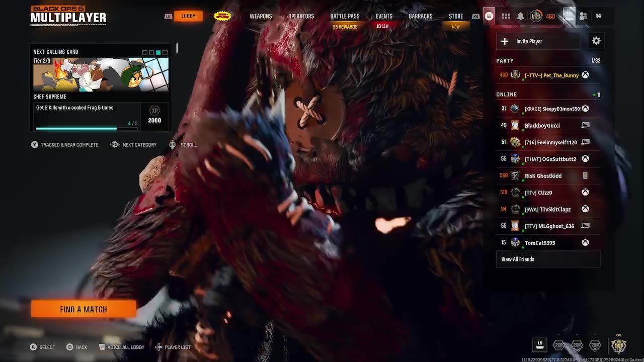Image resolution: width=644 pixels, height=362 pixels.
Task: Open the Battle Pass tab
Action: click(345, 16)
